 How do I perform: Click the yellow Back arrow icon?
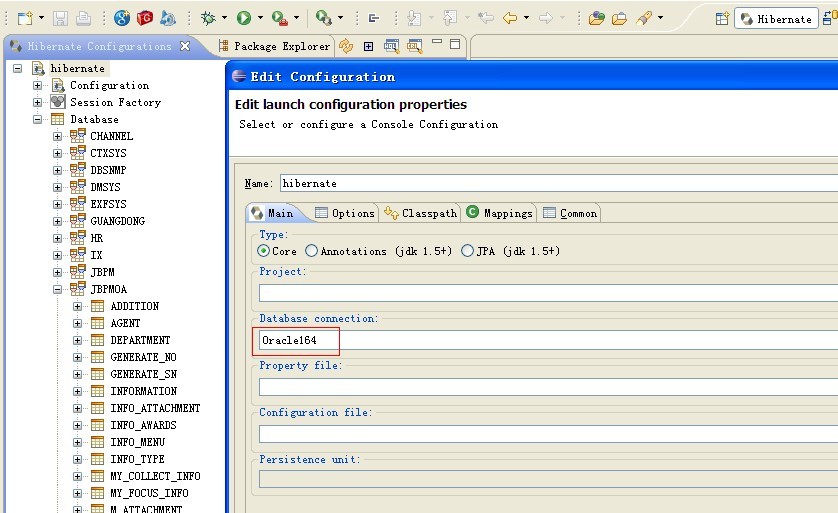[x=510, y=18]
